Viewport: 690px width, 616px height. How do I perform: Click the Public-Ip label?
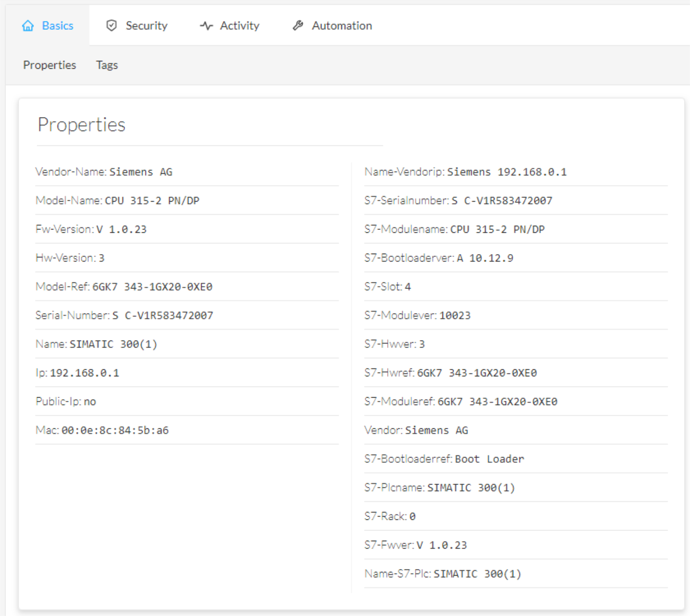click(59, 402)
